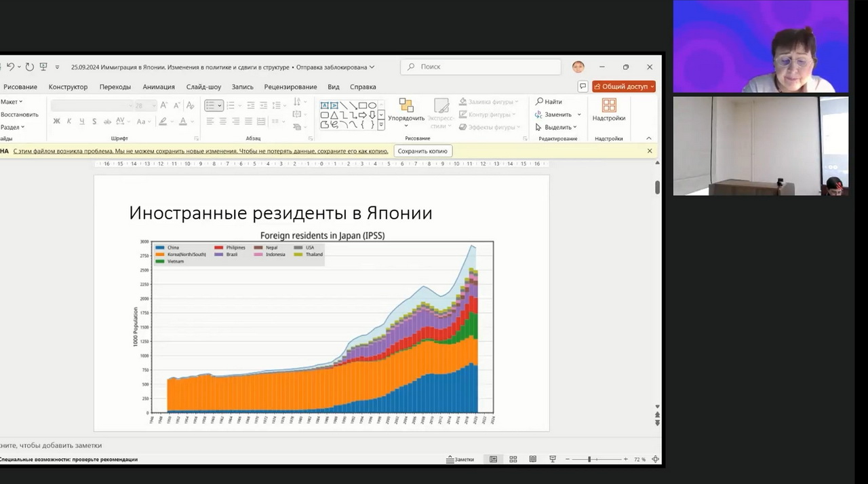Screen dimensions: 868x484
Task: Select the oval shape in gallery
Action: (x=372, y=105)
